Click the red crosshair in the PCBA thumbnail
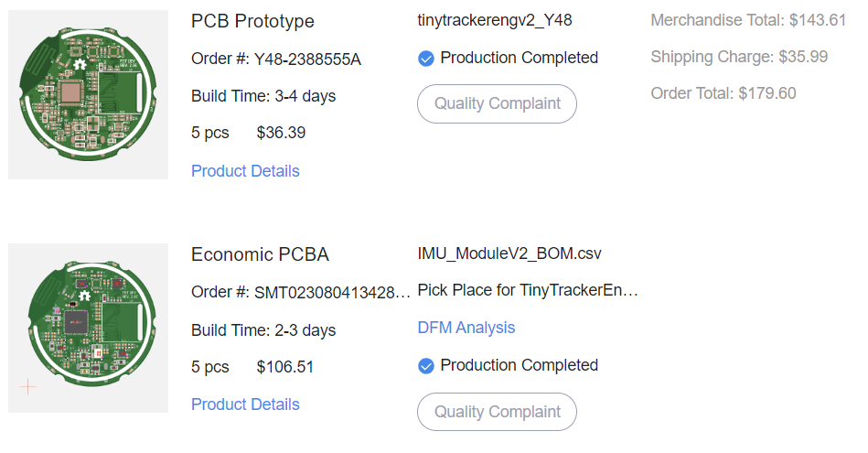 [28, 387]
